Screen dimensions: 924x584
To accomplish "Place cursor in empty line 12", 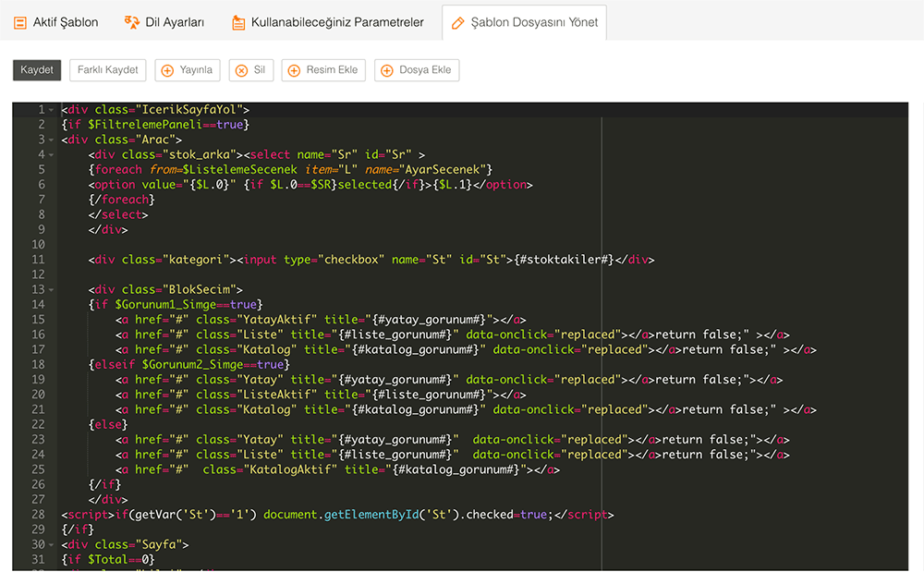I will (483, 274).
